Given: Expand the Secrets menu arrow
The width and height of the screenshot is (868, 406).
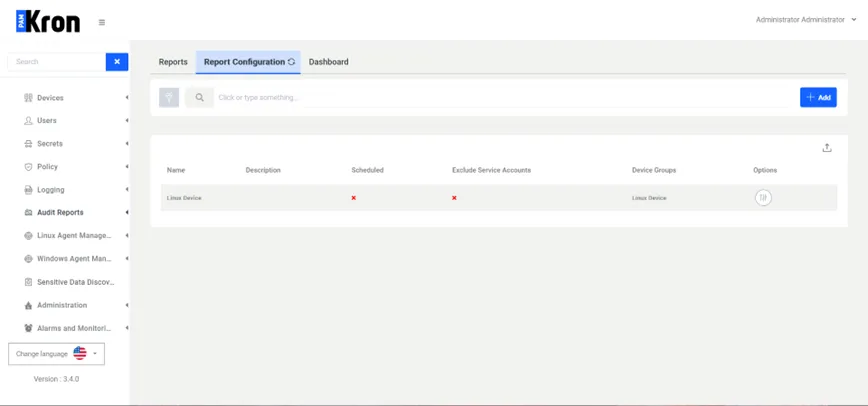Looking at the screenshot, I should [x=127, y=143].
